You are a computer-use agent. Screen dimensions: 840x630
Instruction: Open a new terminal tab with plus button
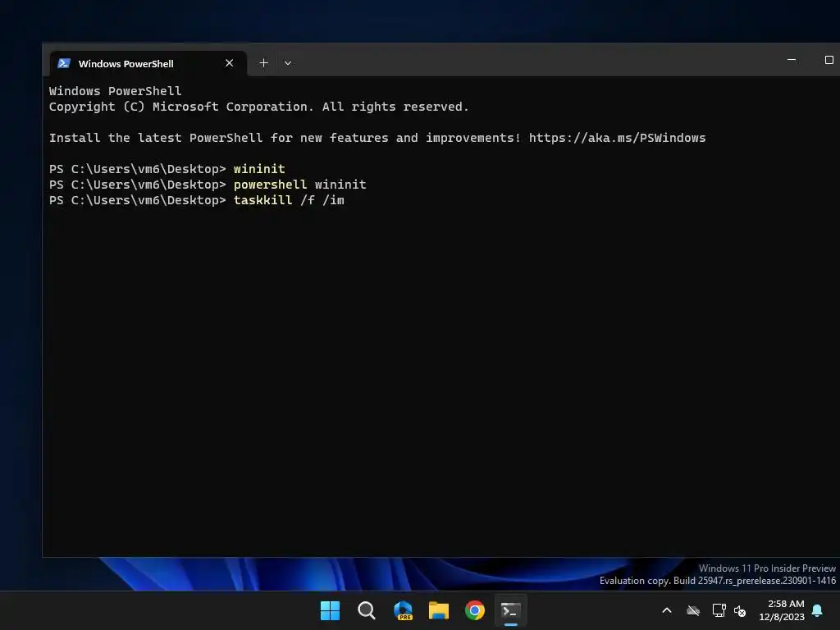coord(263,62)
